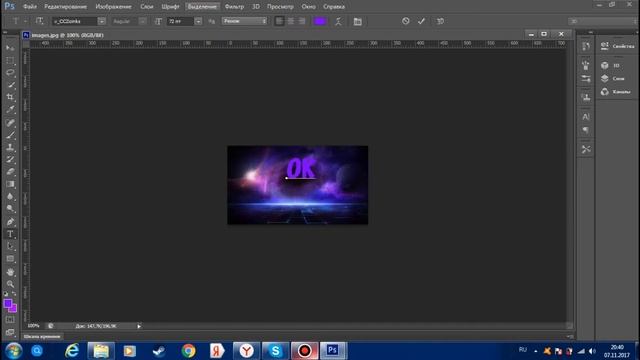The image size is (640, 360).
Task: Reset default foreground and background colors
Action: (6, 294)
